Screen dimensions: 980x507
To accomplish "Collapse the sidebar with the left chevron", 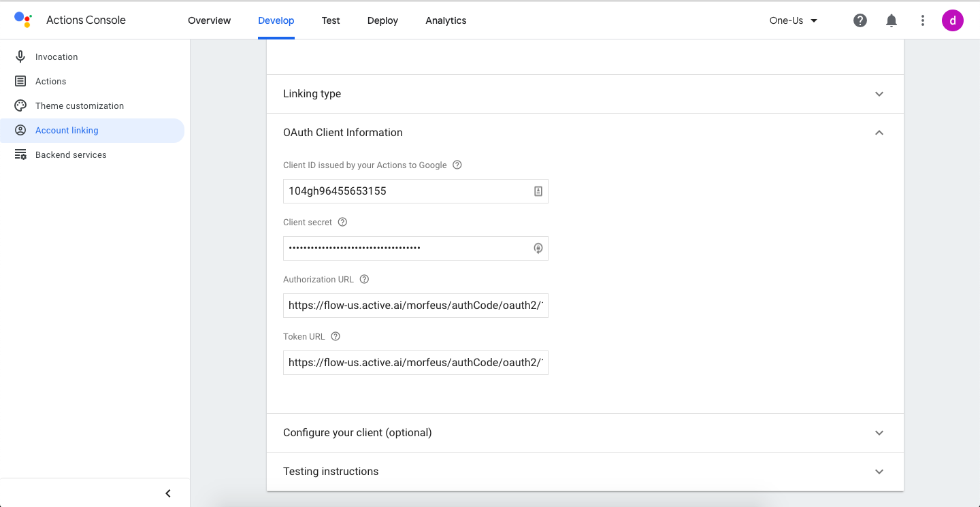I will click(x=168, y=493).
